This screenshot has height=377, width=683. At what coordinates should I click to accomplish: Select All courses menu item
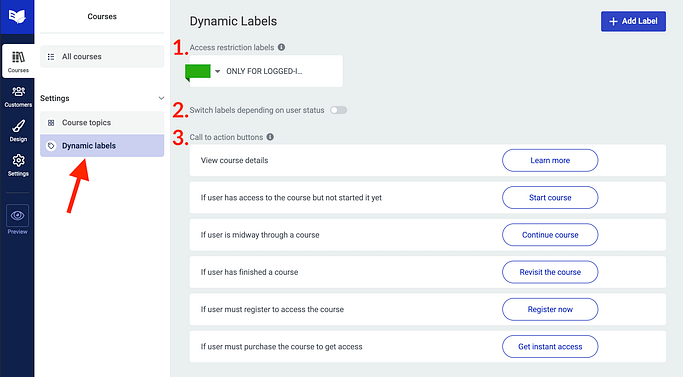(x=102, y=57)
